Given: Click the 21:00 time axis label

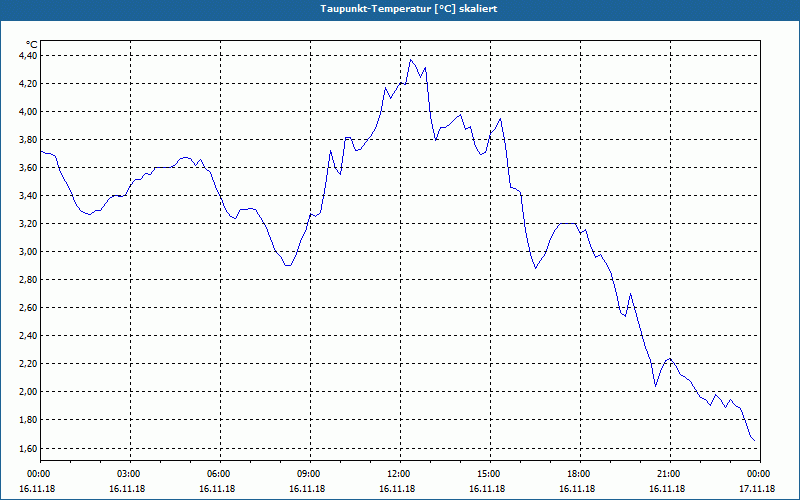Looking at the screenshot, I should (x=669, y=474).
